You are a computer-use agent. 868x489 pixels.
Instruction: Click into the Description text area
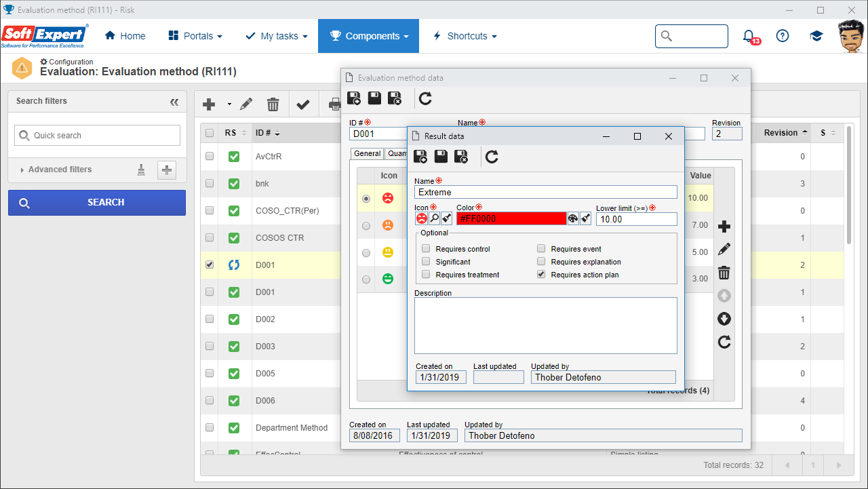click(x=546, y=326)
